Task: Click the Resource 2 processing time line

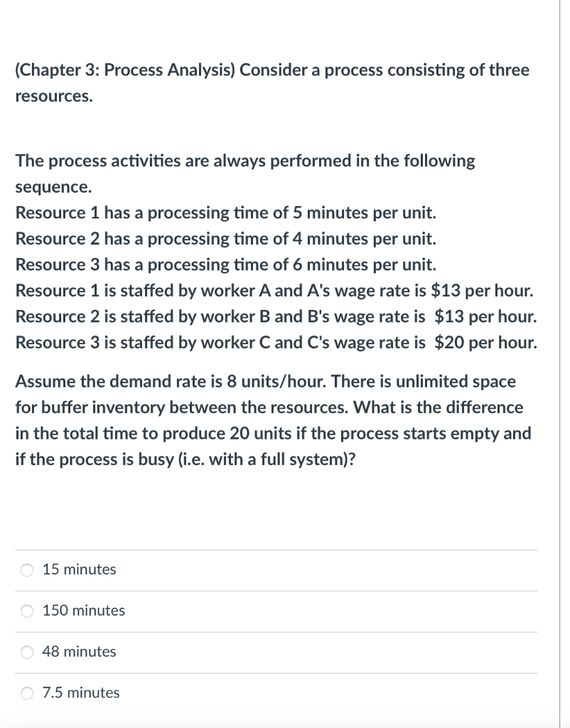Action: [226, 239]
